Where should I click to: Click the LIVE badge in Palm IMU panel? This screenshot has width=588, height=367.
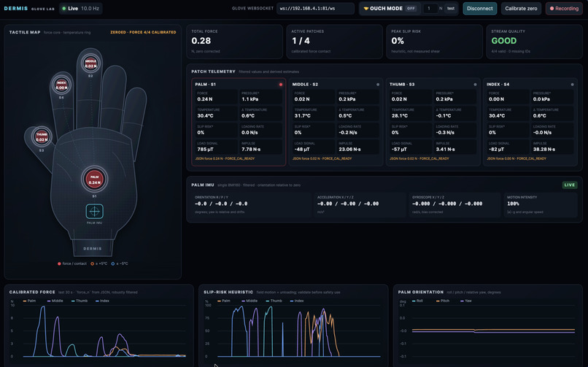pyautogui.click(x=570, y=185)
